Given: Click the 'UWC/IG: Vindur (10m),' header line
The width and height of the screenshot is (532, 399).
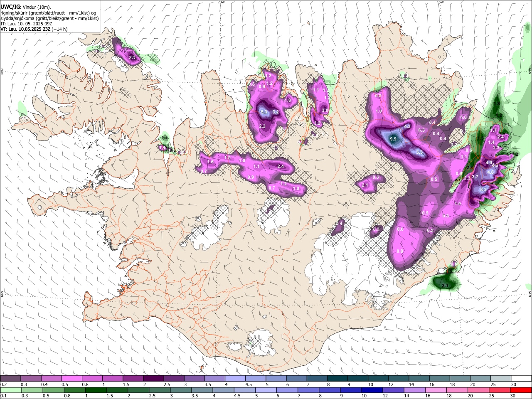Looking at the screenshot, I should click(x=25, y=7).
